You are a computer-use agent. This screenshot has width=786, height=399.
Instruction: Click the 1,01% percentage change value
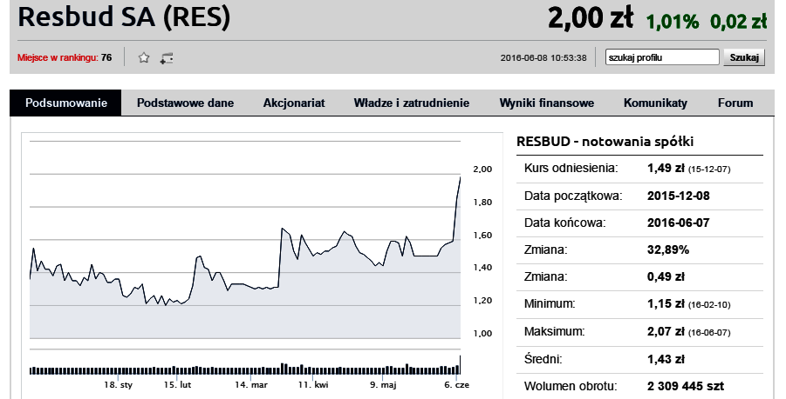pos(672,22)
